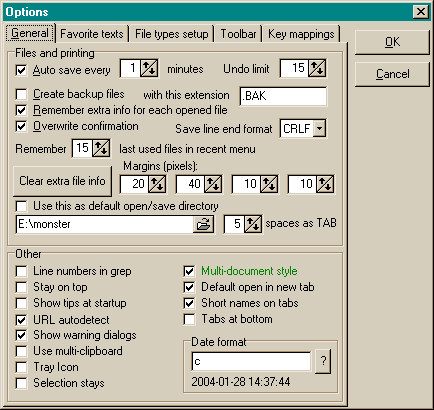Image resolution: width=434 pixels, height=410 pixels.
Task: Open date format help question mark
Action: [323, 361]
